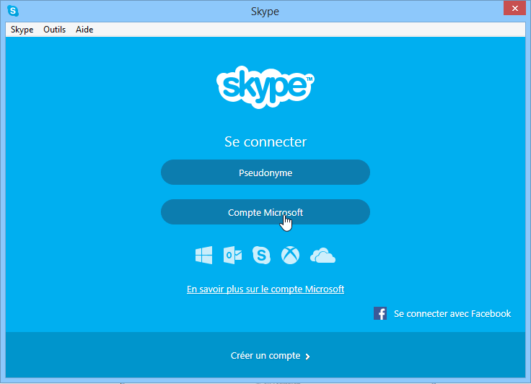This screenshot has width=531, height=384.
Task: Click the Xbox icon
Action: coord(290,255)
